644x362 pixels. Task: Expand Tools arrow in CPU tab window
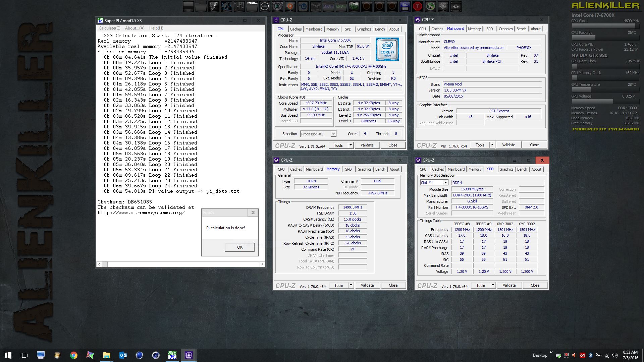click(351, 145)
